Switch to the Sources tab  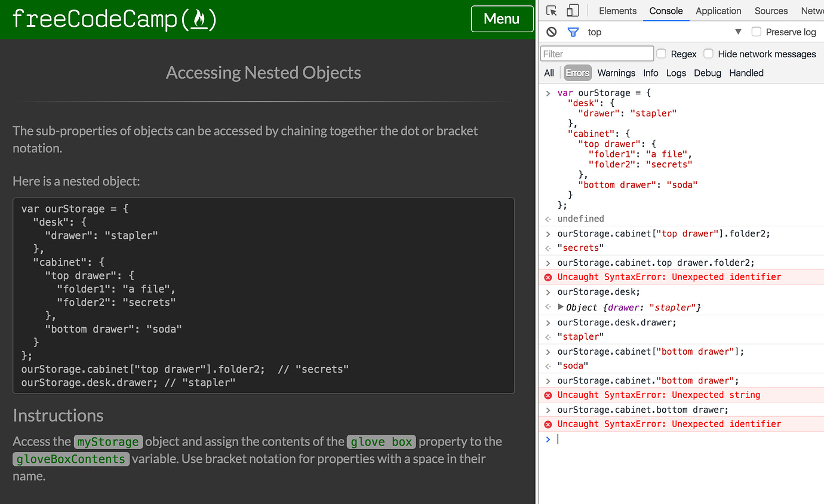770,10
